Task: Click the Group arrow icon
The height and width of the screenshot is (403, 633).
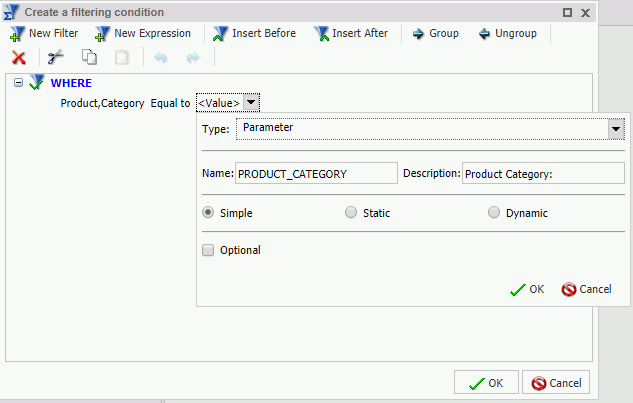Action: click(x=418, y=34)
